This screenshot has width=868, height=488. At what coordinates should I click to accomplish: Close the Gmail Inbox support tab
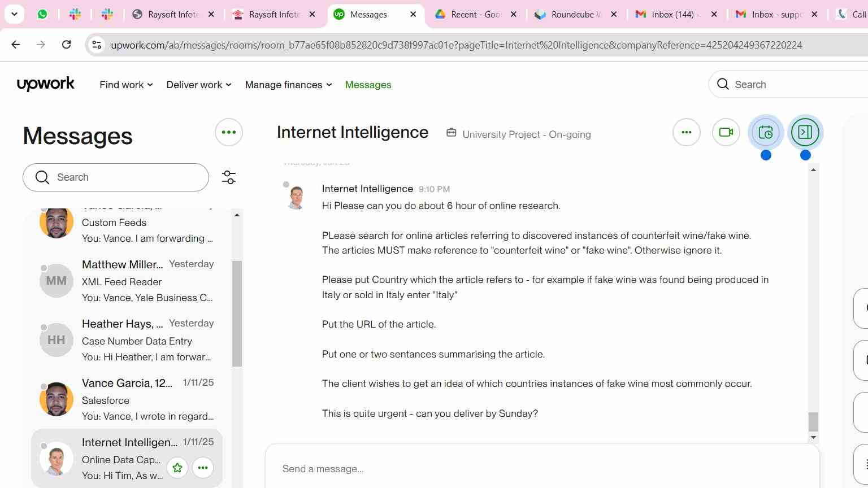(814, 14)
